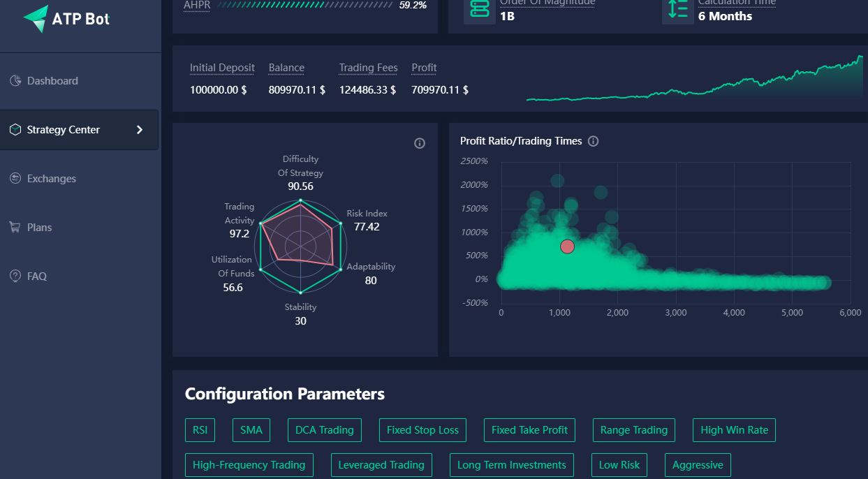Image resolution: width=868 pixels, height=479 pixels.
Task: Click info icon beside Profit Ratio/Trading Times
Action: [594, 141]
